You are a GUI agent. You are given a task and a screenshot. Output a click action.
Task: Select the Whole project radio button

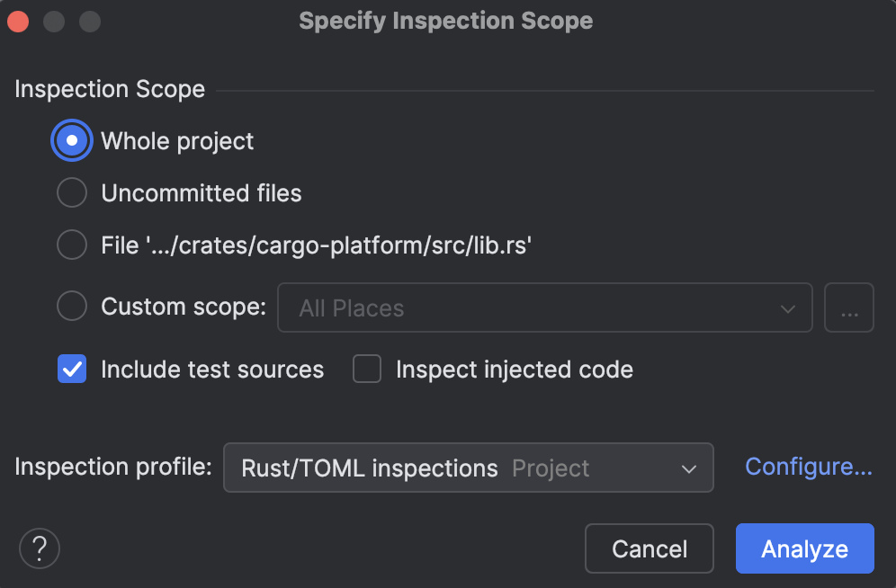[x=72, y=141]
